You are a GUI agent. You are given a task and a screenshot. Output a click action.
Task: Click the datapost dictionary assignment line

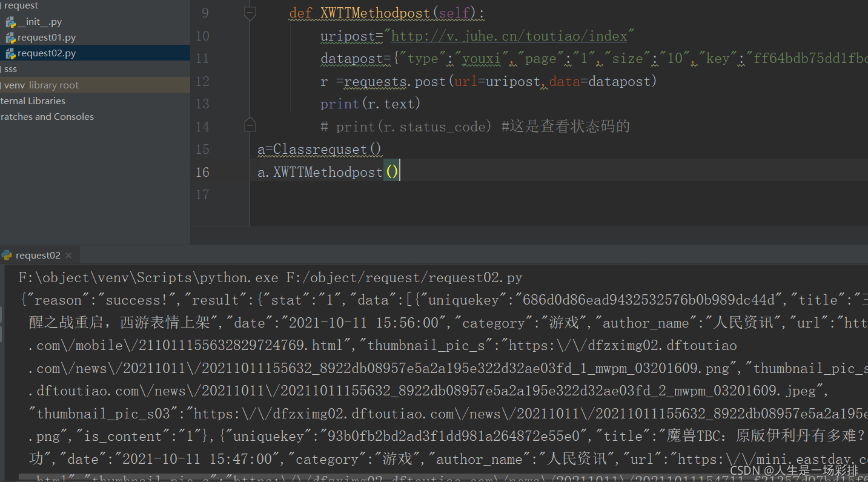click(x=594, y=58)
